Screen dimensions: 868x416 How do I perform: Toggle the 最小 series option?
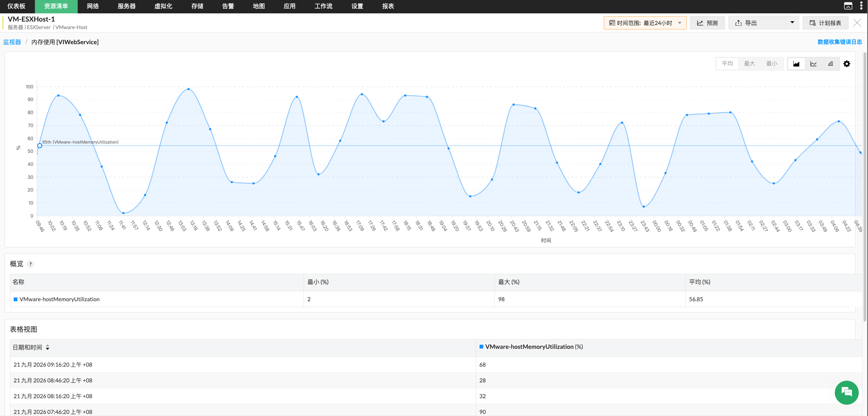point(772,64)
